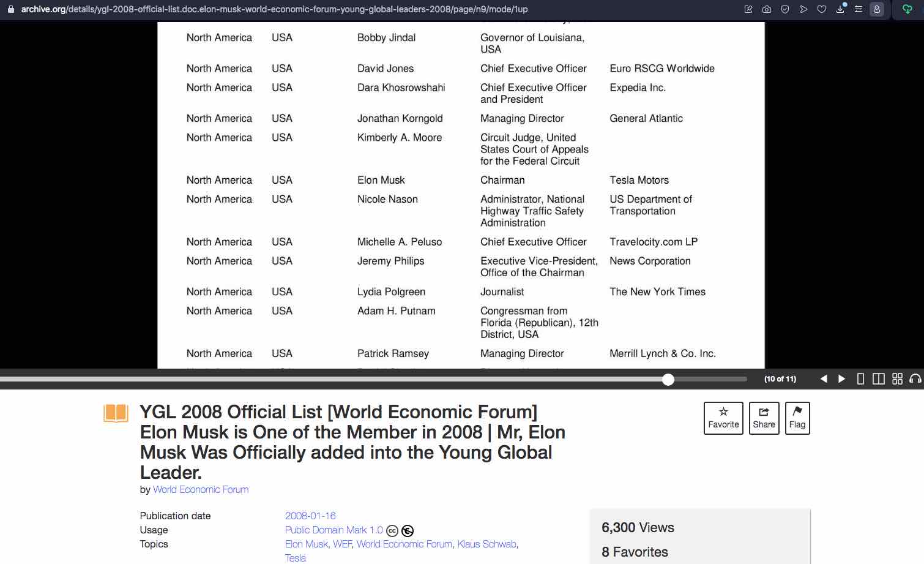Click 'Lydia Polgreen' in document

tap(392, 291)
